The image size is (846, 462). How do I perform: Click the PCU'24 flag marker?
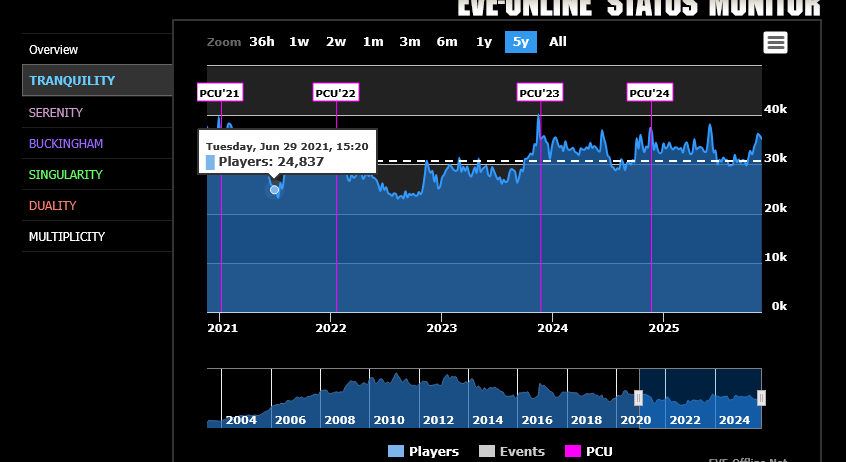point(650,93)
